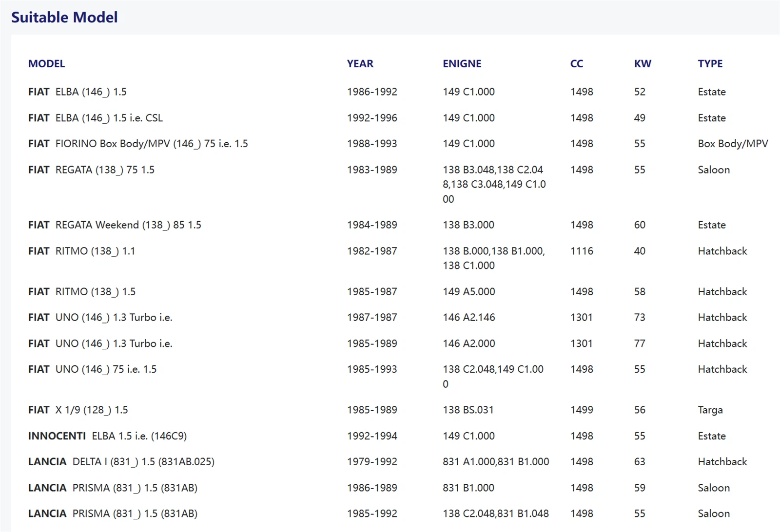Viewport: 780px width, 532px height.
Task: Click engine code 138 B3.000
Action: click(x=468, y=225)
